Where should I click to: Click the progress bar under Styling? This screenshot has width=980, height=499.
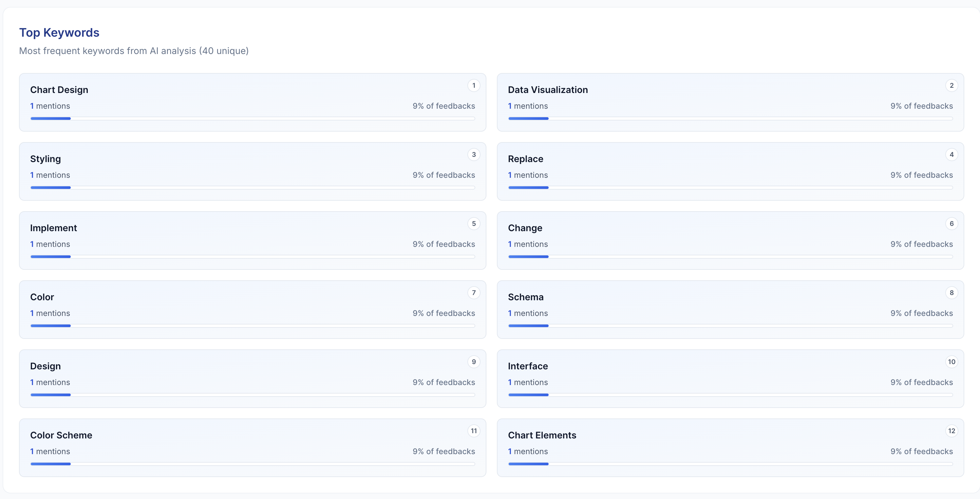tap(252, 188)
